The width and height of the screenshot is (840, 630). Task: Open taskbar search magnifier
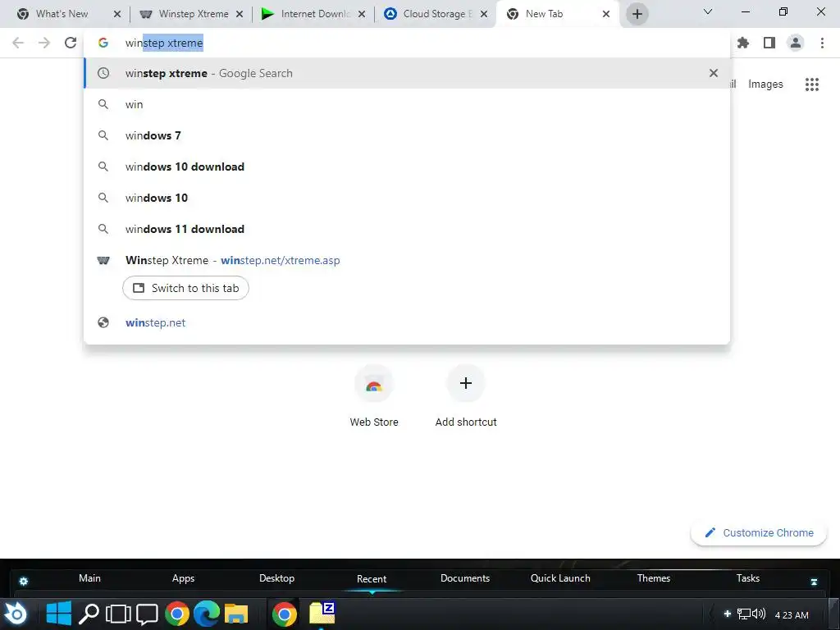[x=89, y=614]
